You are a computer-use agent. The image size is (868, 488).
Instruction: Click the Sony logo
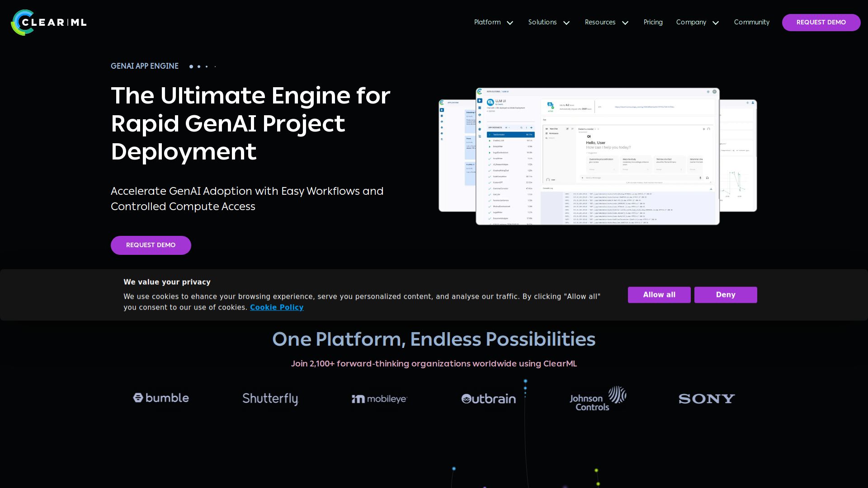(707, 399)
